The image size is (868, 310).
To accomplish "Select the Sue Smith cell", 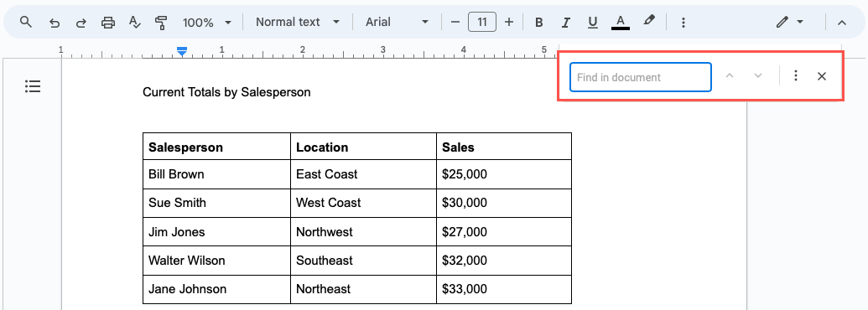I will tap(216, 203).
